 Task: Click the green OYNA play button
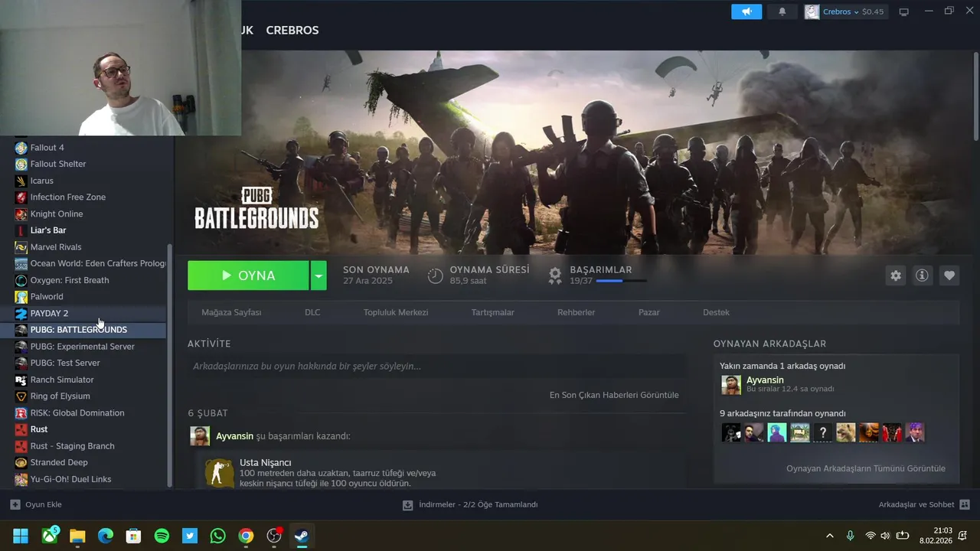248,275
